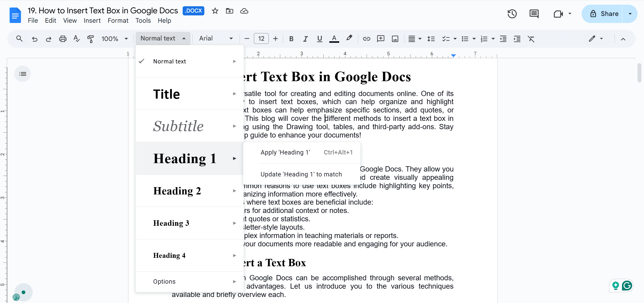Viewport: 644px width, 303px height.
Task: Click the blue right indent marker on ruler
Action: 453,56
